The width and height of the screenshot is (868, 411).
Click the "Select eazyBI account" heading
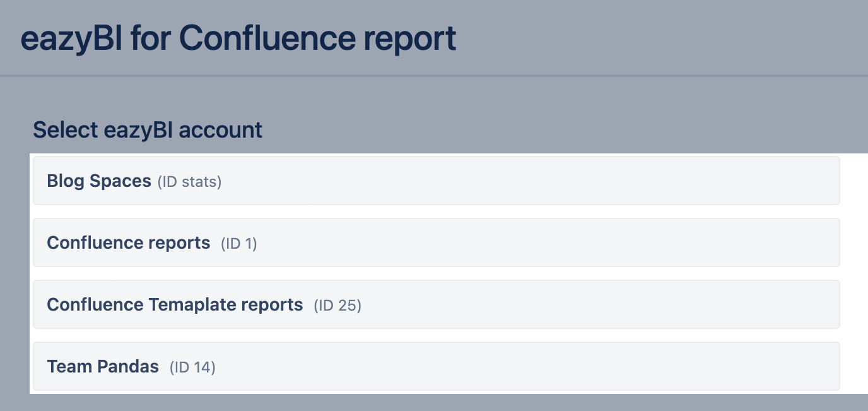(148, 130)
